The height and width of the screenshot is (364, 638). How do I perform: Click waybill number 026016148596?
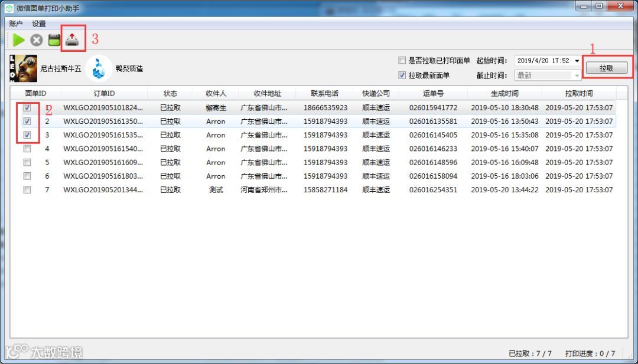[x=434, y=162]
